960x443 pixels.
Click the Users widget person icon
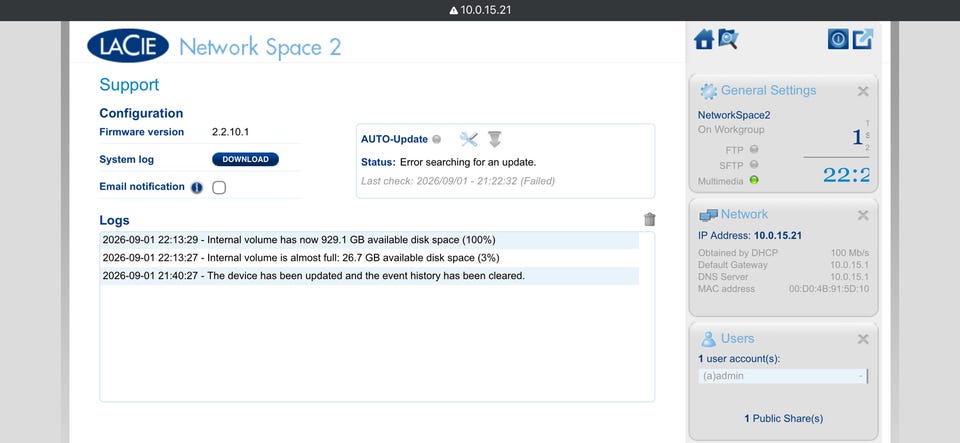(708, 339)
